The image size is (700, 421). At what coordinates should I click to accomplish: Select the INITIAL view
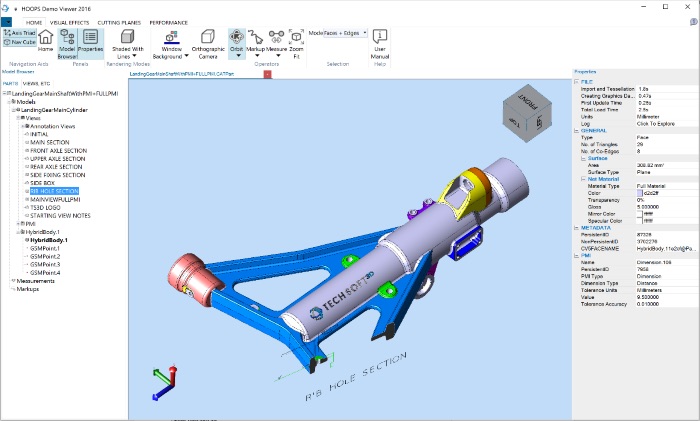click(39, 134)
